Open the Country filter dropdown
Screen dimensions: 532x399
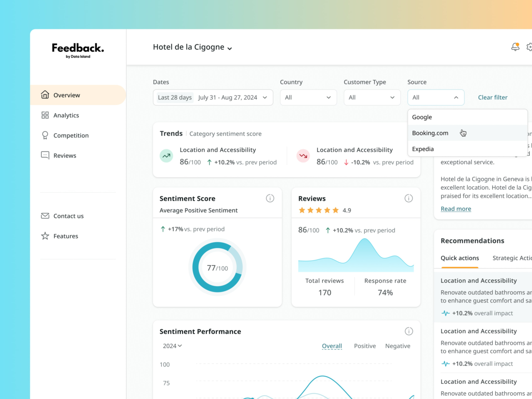point(308,97)
